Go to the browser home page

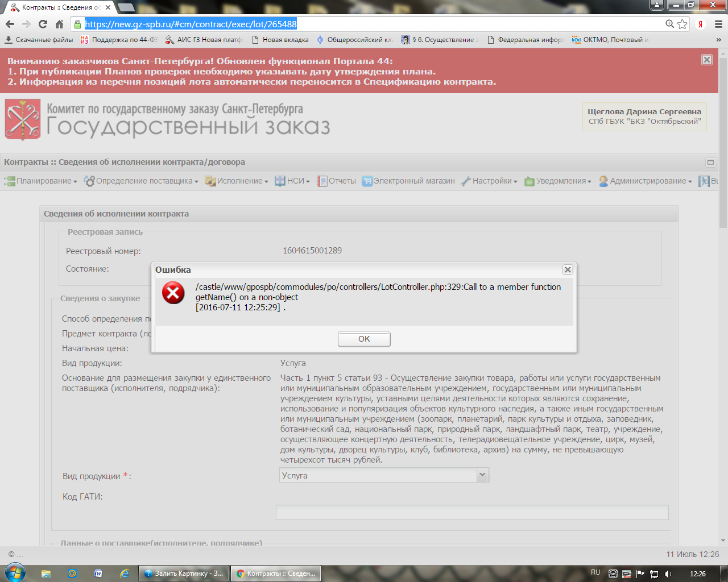[x=59, y=24]
